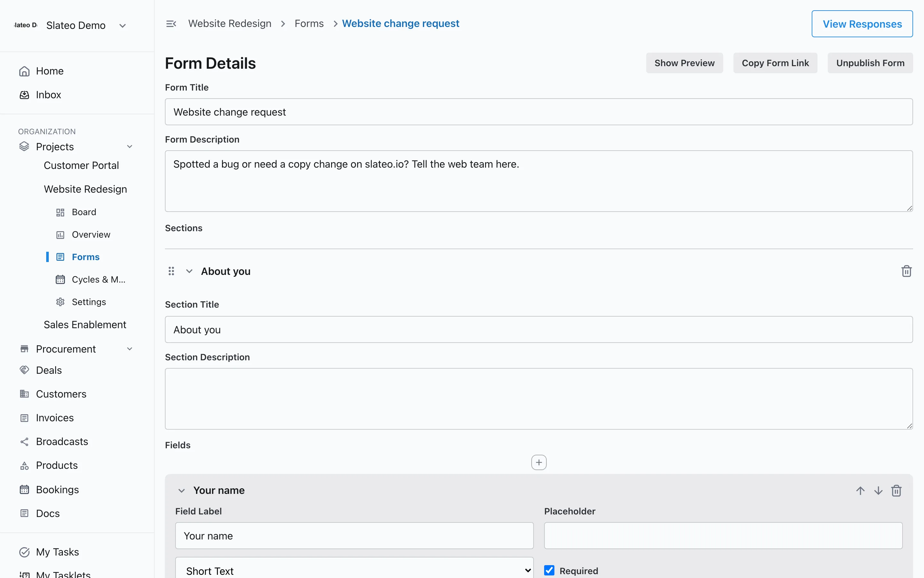Click View Responses button
The width and height of the screenshot is (924, 578).
click(x=862, y=24)
